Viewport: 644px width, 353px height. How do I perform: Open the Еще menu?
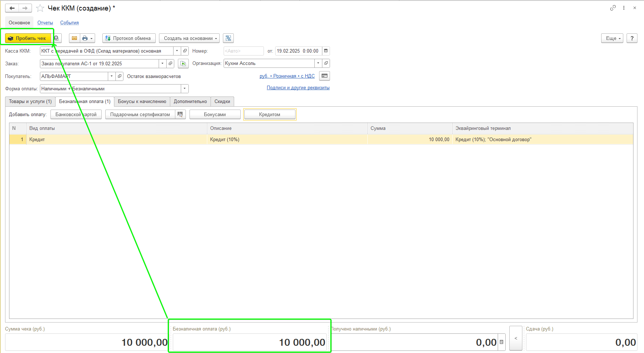(612, 38)
